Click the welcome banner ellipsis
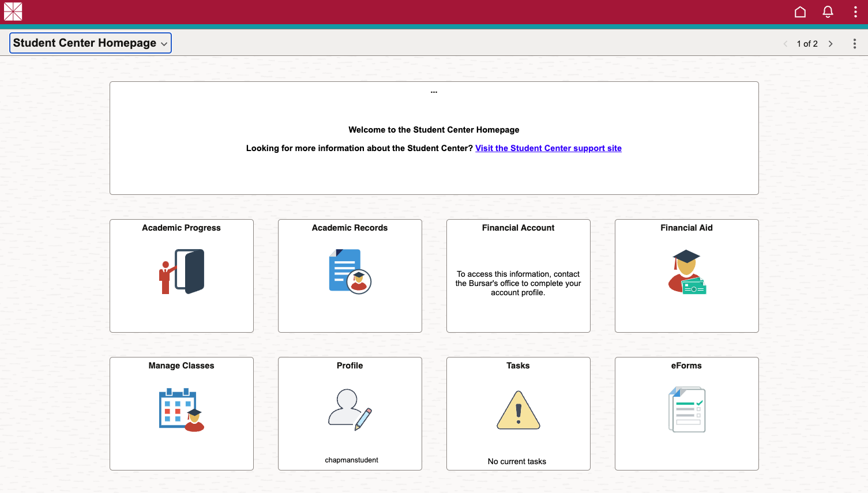 pyautogui.click(x=434, y=92)
